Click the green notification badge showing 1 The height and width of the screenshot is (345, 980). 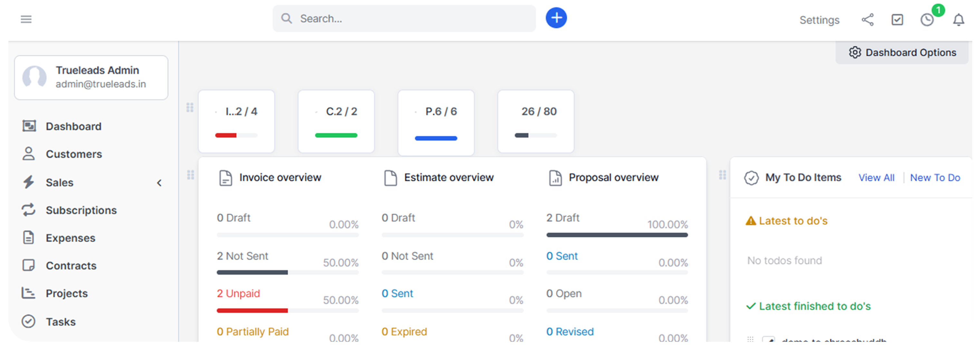938,10
